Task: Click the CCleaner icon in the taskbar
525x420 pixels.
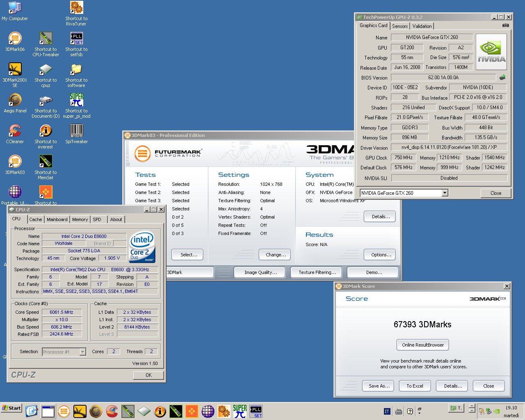Action: [112, 411]
